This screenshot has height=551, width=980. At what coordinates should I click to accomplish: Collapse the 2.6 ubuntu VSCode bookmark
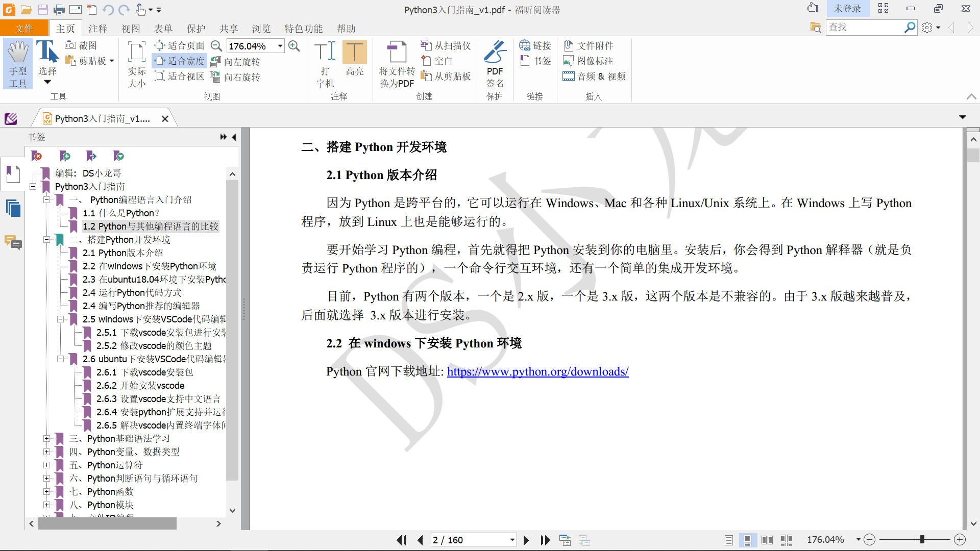point(60,359)
